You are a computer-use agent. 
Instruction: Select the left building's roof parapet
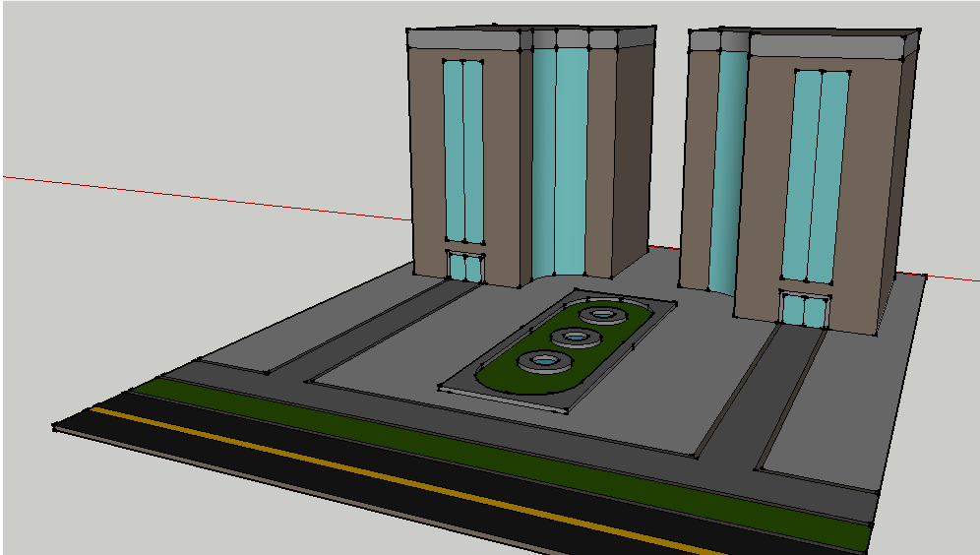[x=462, y=39]
